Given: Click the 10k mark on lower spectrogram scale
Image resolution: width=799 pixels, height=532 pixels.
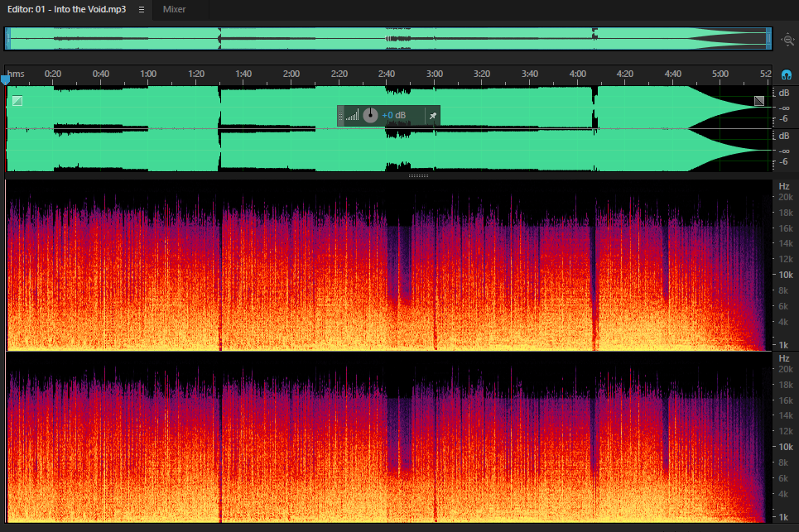Looking at the screenshot, I should coord(785,447).
